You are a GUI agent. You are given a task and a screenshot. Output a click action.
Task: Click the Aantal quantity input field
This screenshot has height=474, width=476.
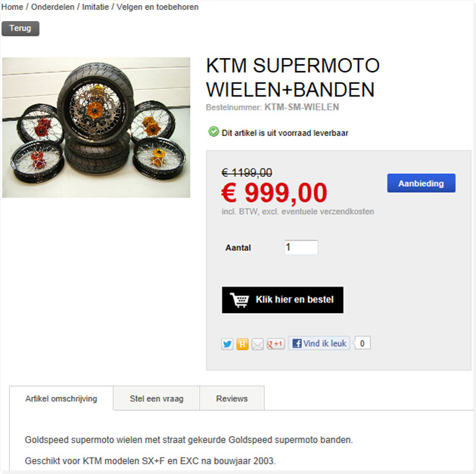(301, 247)
